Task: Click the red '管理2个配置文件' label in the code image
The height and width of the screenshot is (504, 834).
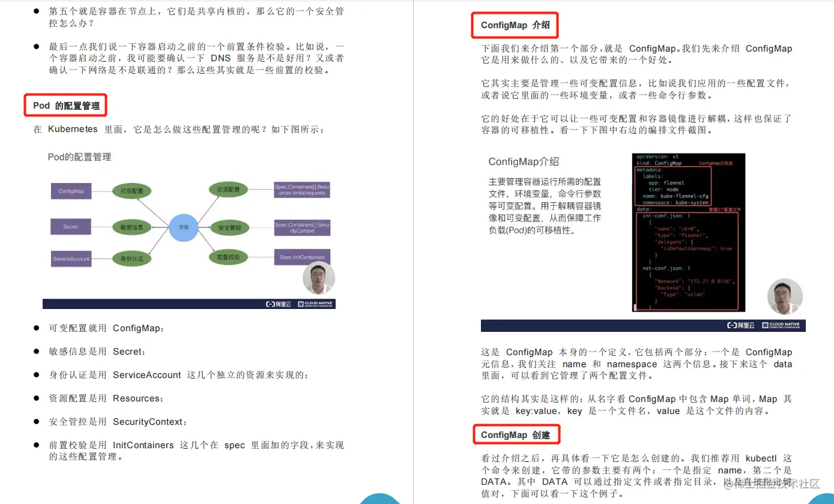Action: coord(725,210)
